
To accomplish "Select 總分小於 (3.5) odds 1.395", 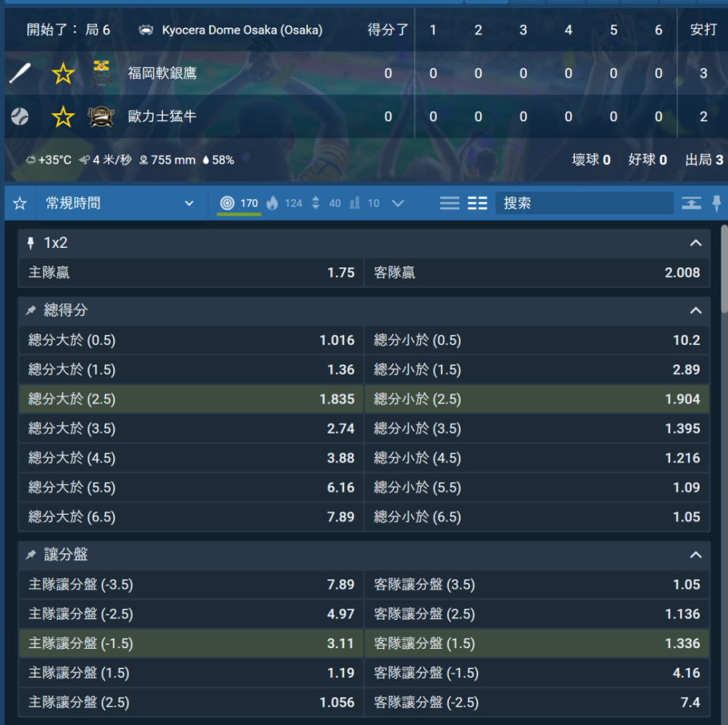I will point(537,429).
